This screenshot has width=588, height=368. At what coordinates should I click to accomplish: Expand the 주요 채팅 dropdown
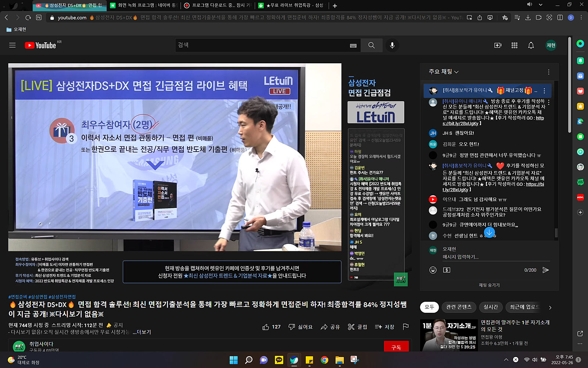click(444, 72)
